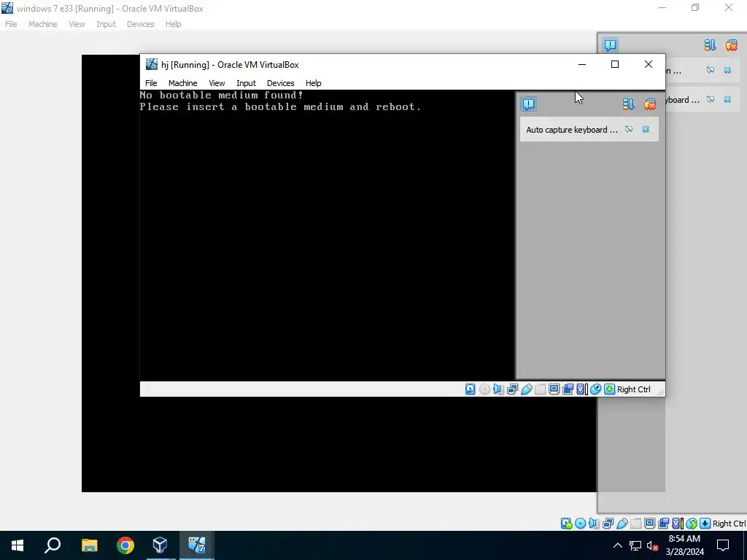Open File menu in windows 7 e33 window
747x560 pixels.
[11, 24]
